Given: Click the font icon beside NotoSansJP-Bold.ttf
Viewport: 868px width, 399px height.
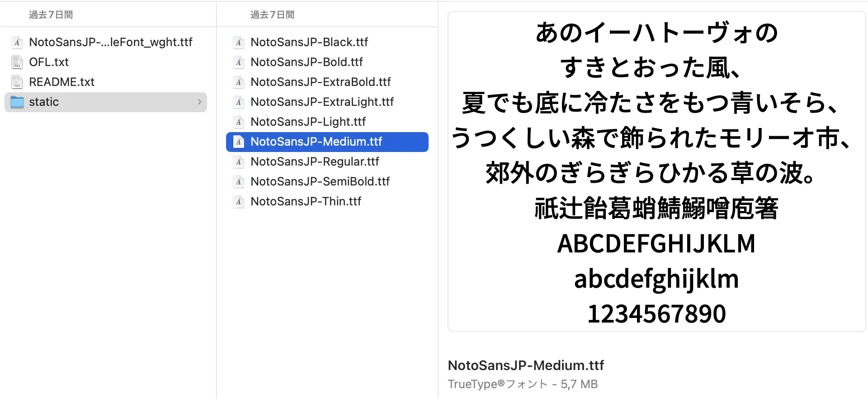Looking at the screenshot, I should pyautogui.click(x=239, y=62).
